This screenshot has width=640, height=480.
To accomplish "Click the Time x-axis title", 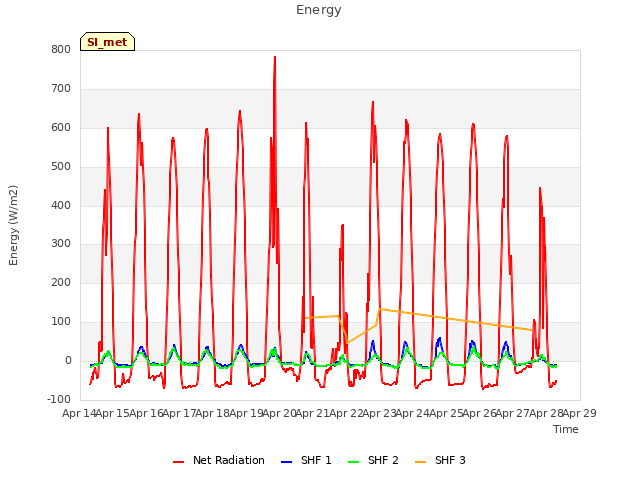I will click(x=566, y=429).
